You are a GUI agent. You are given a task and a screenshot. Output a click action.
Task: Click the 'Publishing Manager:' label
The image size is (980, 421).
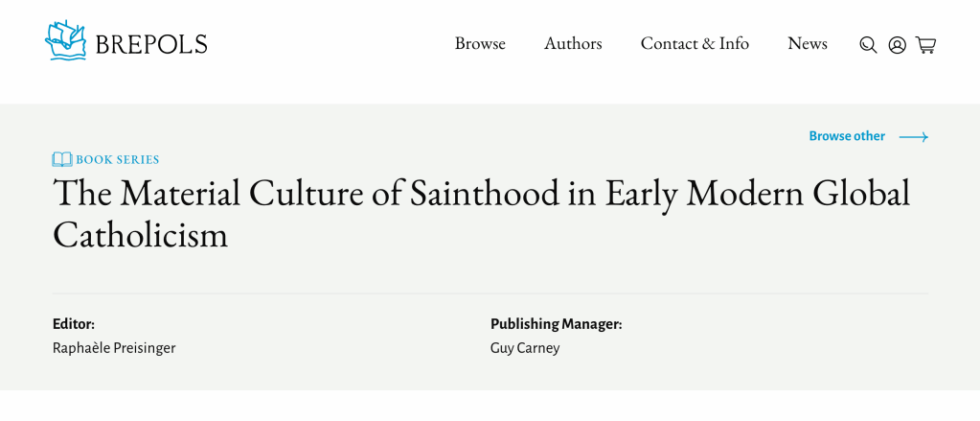[556, 324]
